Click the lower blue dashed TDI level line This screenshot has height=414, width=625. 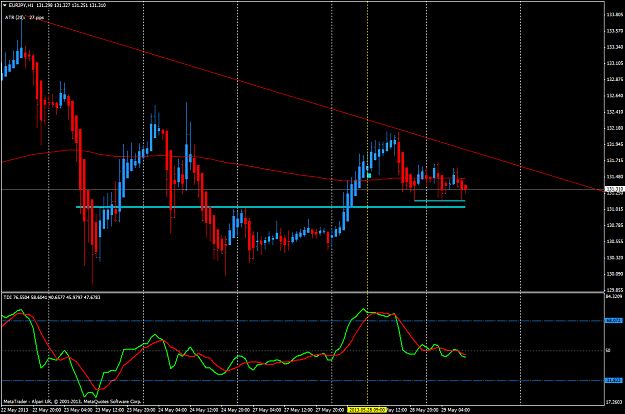[303, 381]
